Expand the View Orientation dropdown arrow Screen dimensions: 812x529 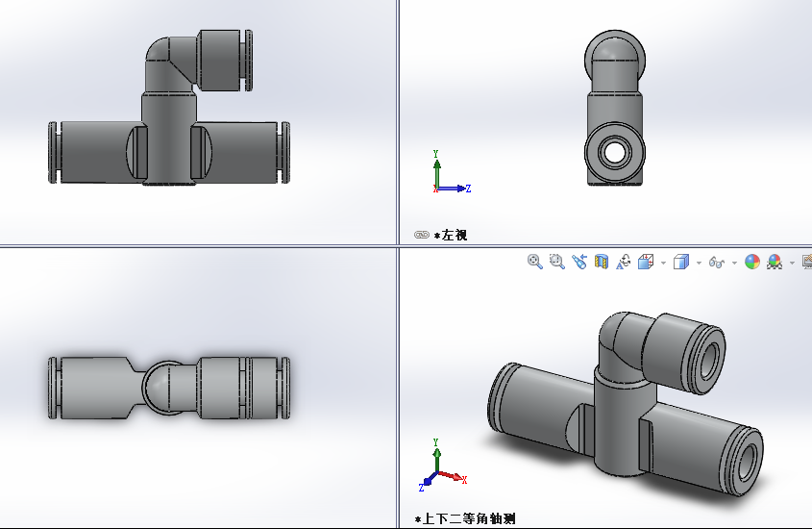tap(663, 263)
